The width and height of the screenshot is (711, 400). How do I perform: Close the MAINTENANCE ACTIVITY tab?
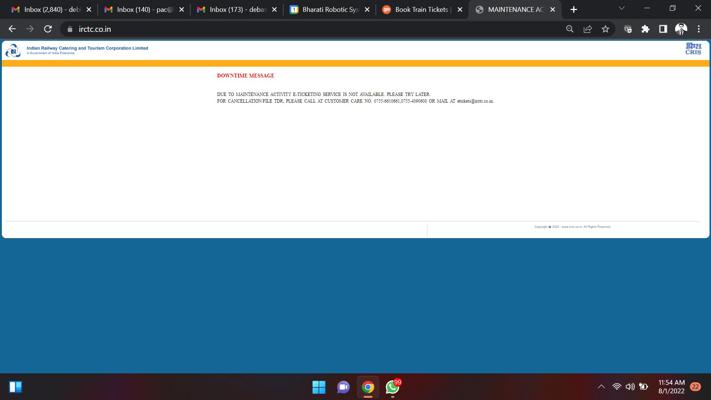[552, 9]
